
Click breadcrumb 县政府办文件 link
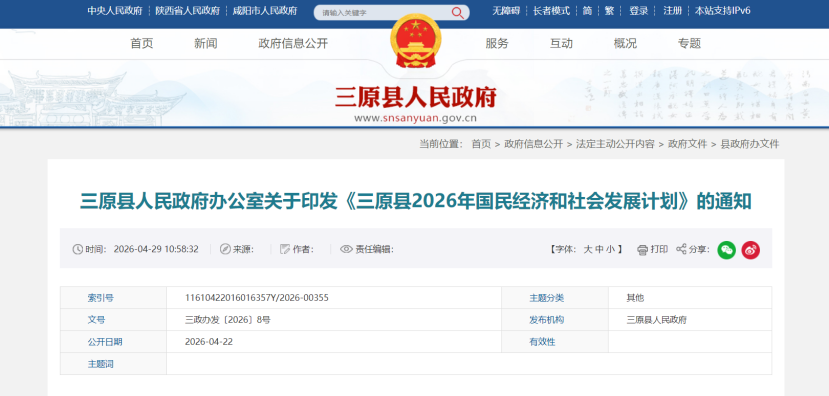(750, 144)
